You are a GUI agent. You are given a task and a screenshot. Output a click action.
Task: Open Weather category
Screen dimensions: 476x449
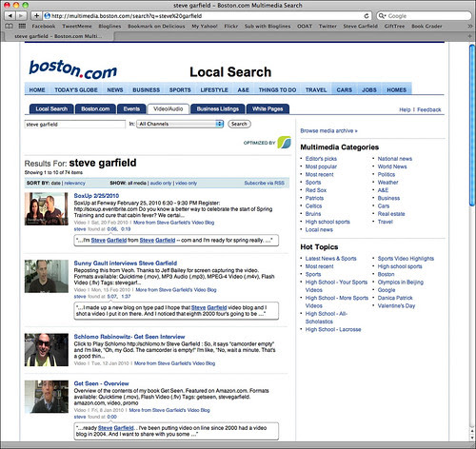click(387, 183)
